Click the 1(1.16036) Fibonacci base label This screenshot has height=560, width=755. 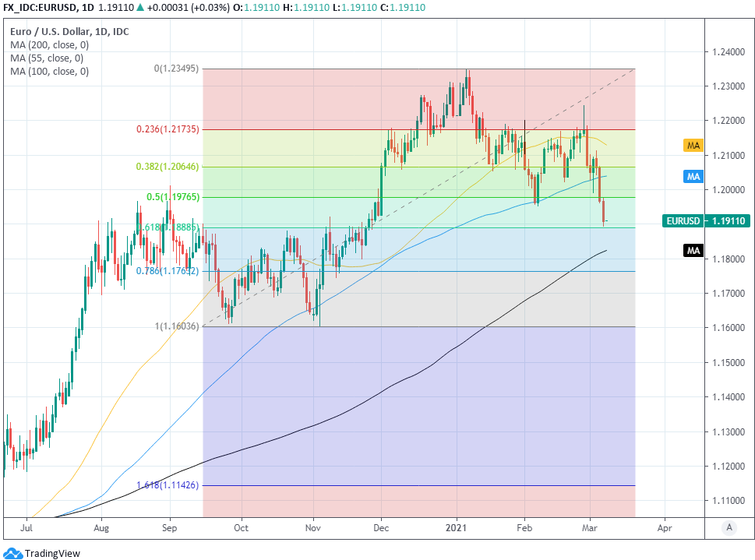coord(175,326)
